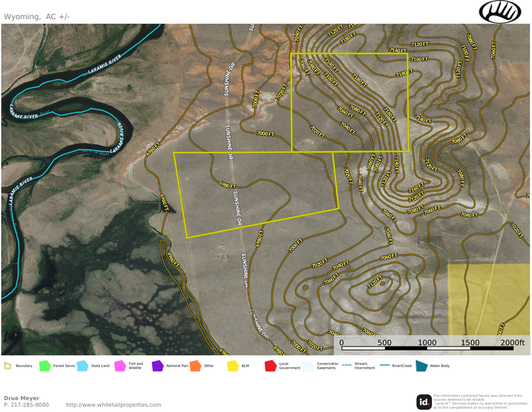
Task: Click the Conservation Easements legend swatch
Action: coord(308,366)
